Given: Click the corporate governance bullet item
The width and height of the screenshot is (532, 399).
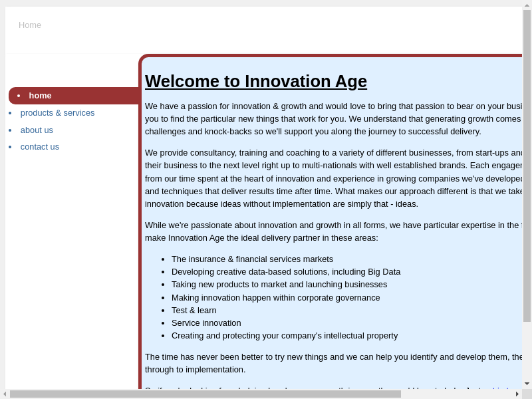Looking at the screenshot, I should click(x=275, y=298).
